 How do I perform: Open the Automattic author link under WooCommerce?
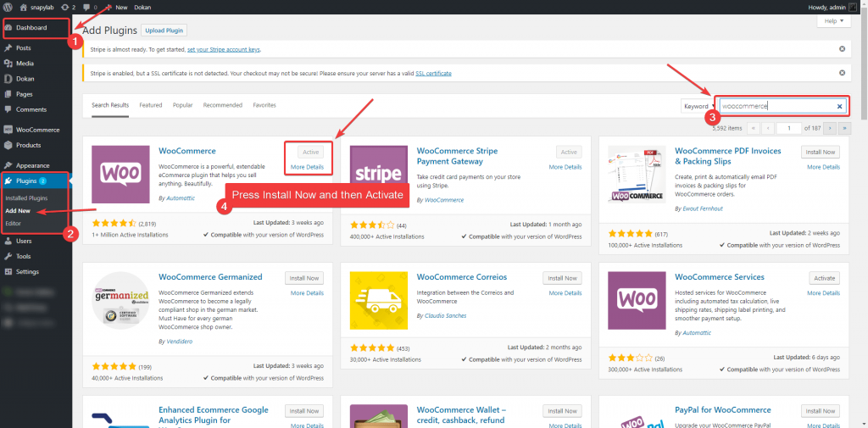pos(181,198)
